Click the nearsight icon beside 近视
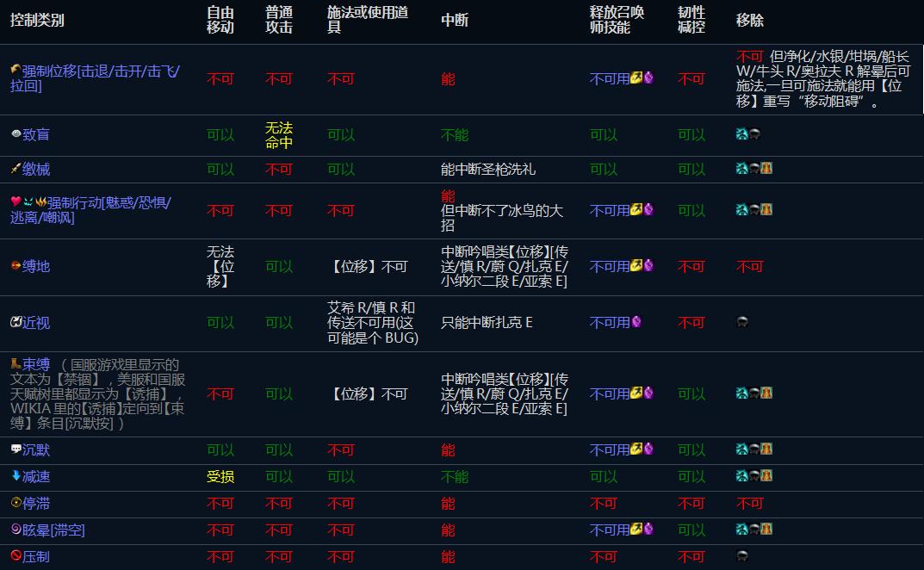This screenshot has width=924, height=570. tap(16, 322)
